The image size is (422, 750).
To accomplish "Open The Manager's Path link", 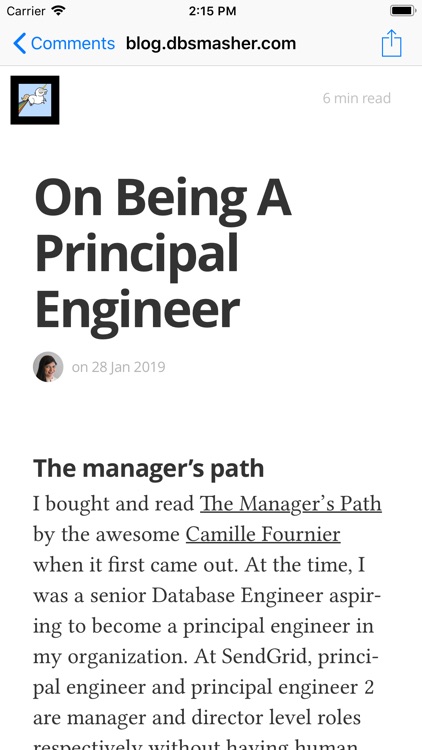I will pos(291,504).
